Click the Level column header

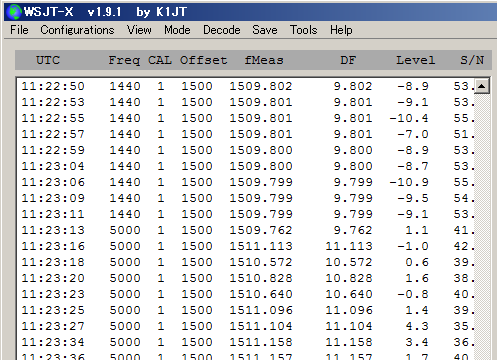pyautogui.click(x=415, y=60)
